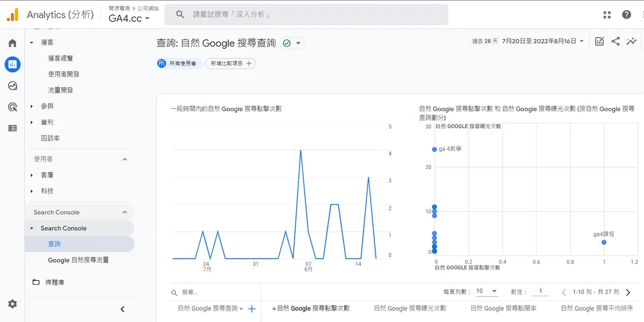Click the 前往 page number field
Screen dimensions: 644x322
540,291
